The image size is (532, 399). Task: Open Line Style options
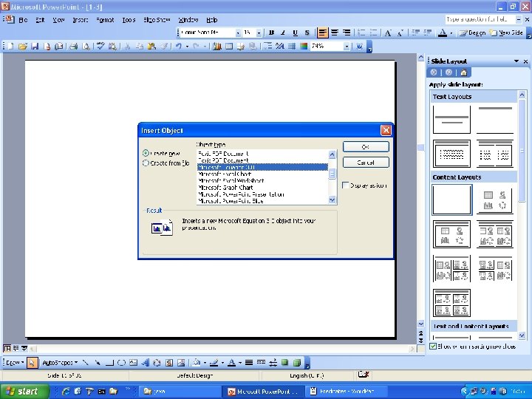[249, 363]
